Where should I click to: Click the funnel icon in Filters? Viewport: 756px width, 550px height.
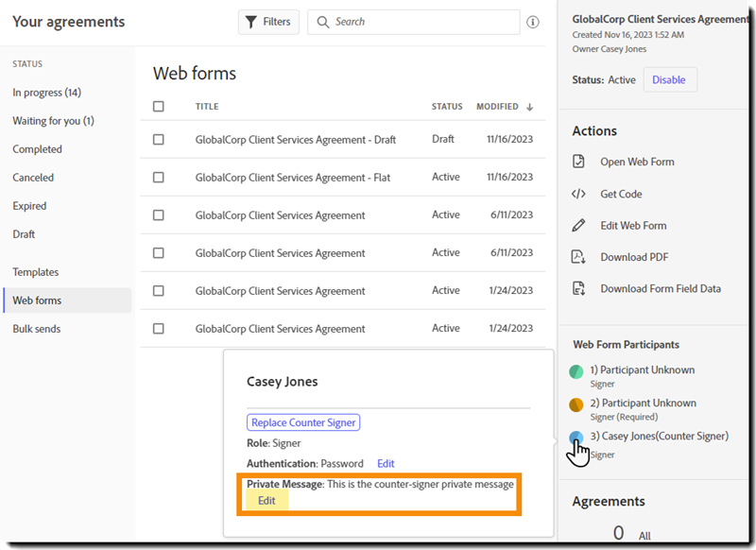[251, 22]
